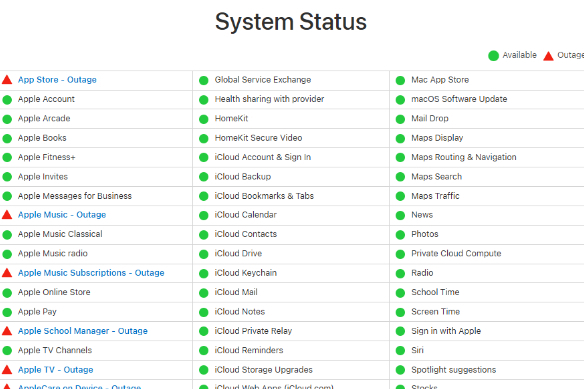The width and height of the screenshot is (584, 389).
Task: Click the Apple Invites entry
Action: click(x=43, y=177)
